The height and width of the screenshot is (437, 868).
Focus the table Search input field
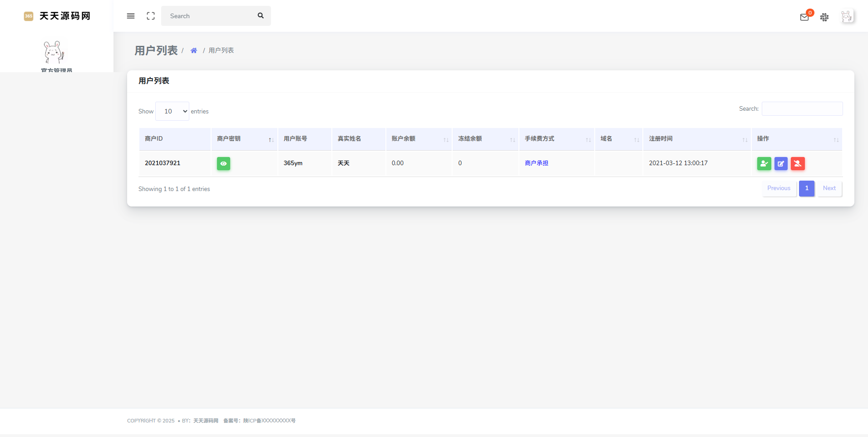tap(802, 109)
